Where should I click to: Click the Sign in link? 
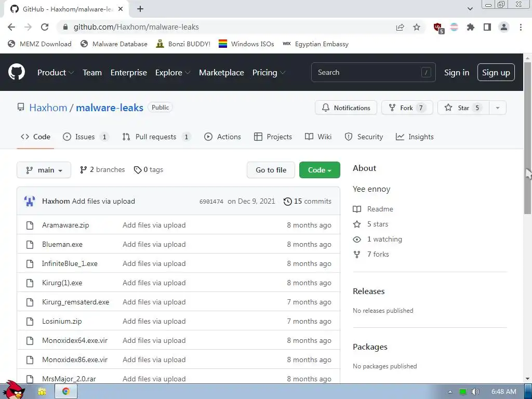point(457,73)
